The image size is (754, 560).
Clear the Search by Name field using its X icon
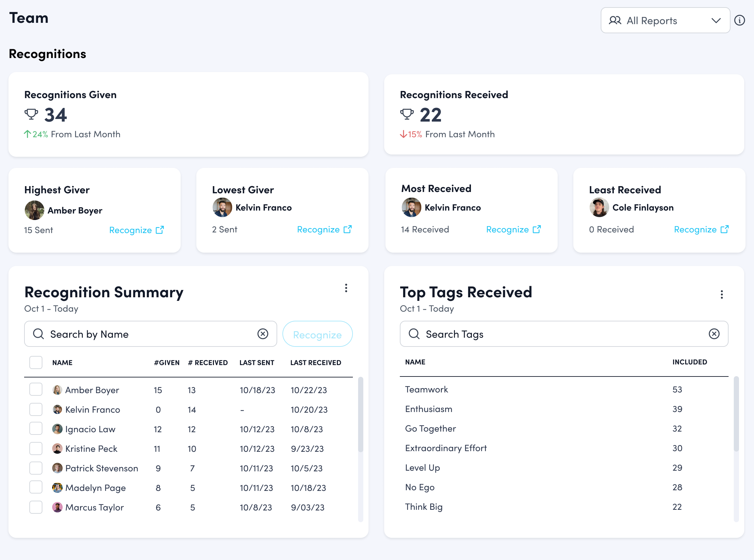[x=263, y=334]
